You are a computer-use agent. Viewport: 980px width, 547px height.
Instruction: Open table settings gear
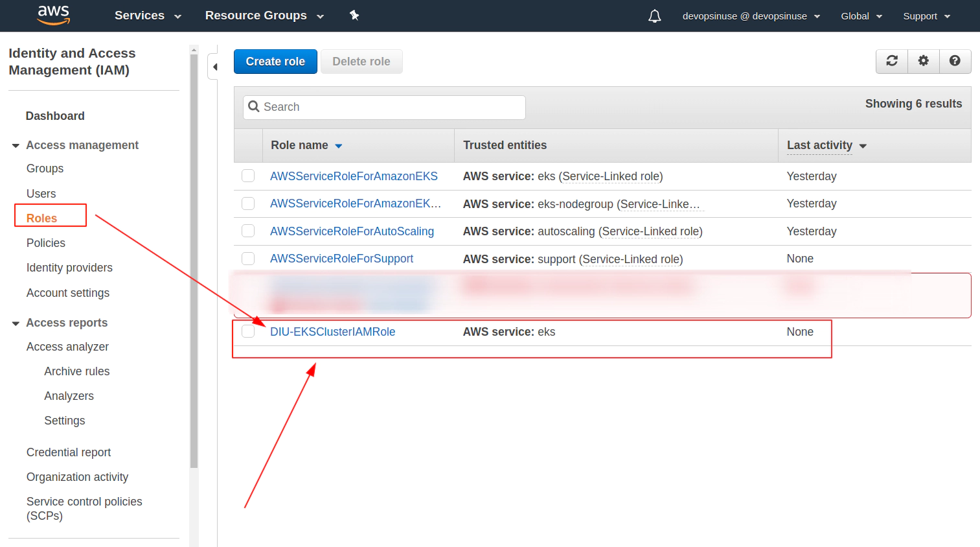click(924, 61)
